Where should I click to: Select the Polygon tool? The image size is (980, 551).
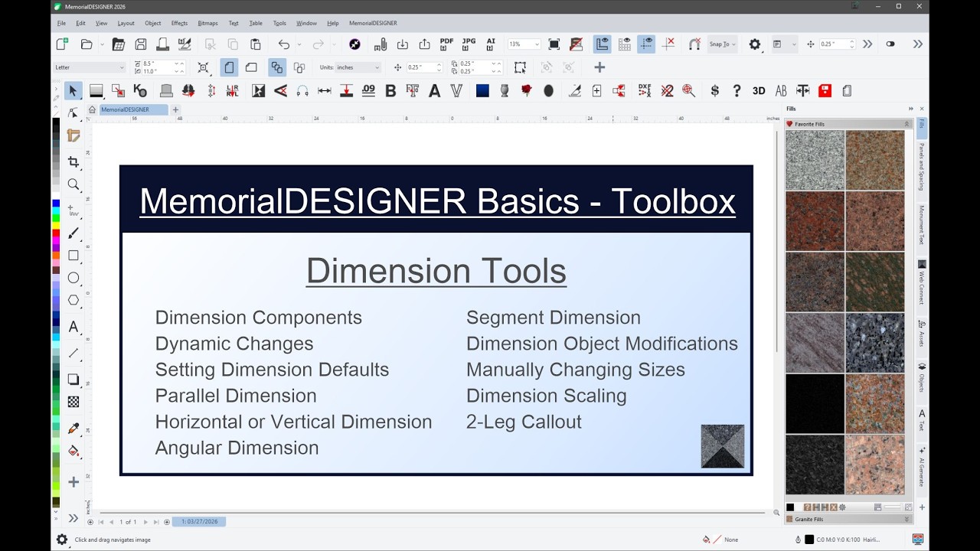[x=73, y=300]
